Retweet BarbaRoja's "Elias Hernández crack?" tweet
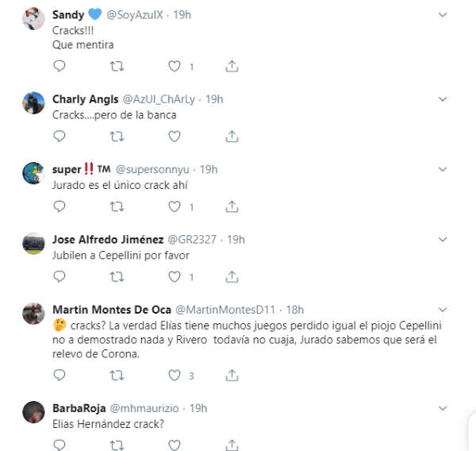476x451 pixels. click(x=117, y=445)
